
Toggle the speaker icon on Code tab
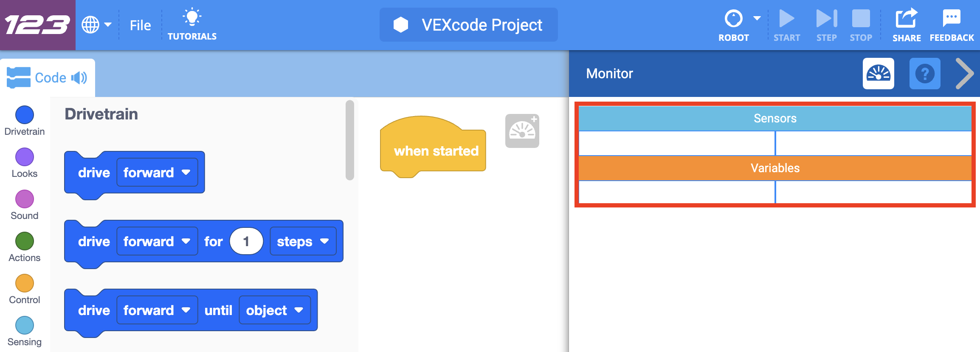click(x=79, y=78)
